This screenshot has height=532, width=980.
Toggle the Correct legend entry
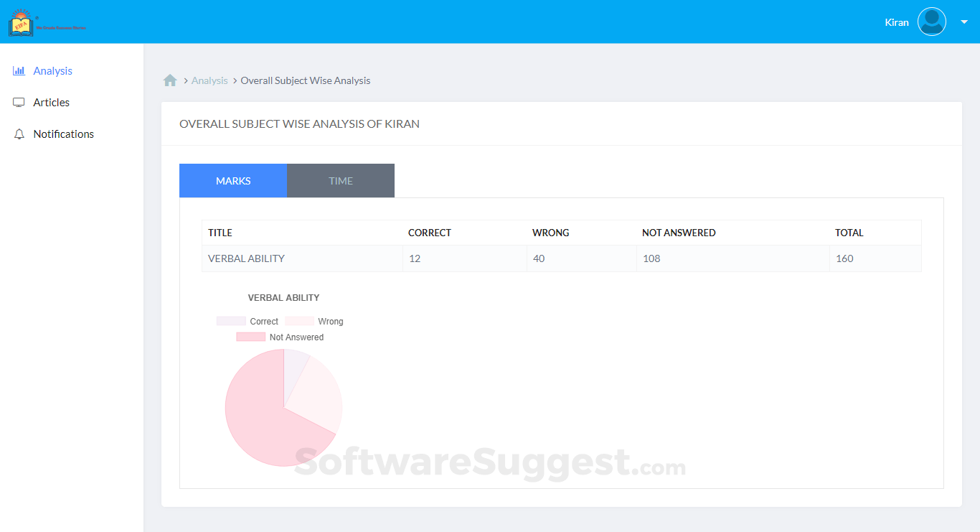point(263,321)
